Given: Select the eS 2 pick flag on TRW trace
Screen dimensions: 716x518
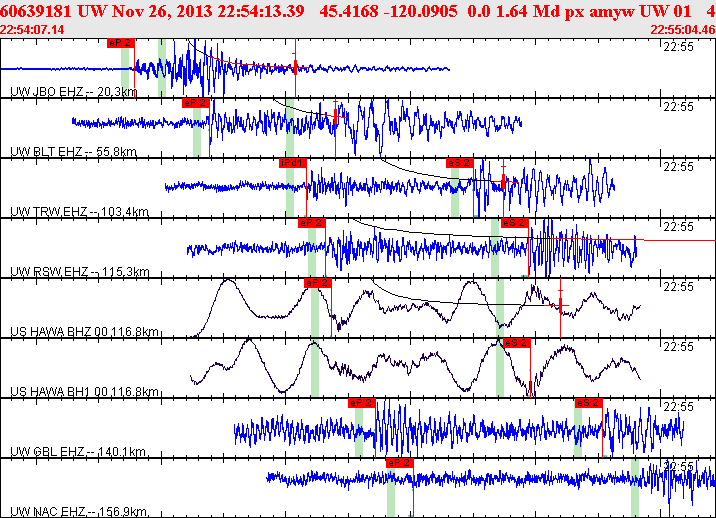Looking at the screenshot, I should pyautogui.click(x=459, y=163).
